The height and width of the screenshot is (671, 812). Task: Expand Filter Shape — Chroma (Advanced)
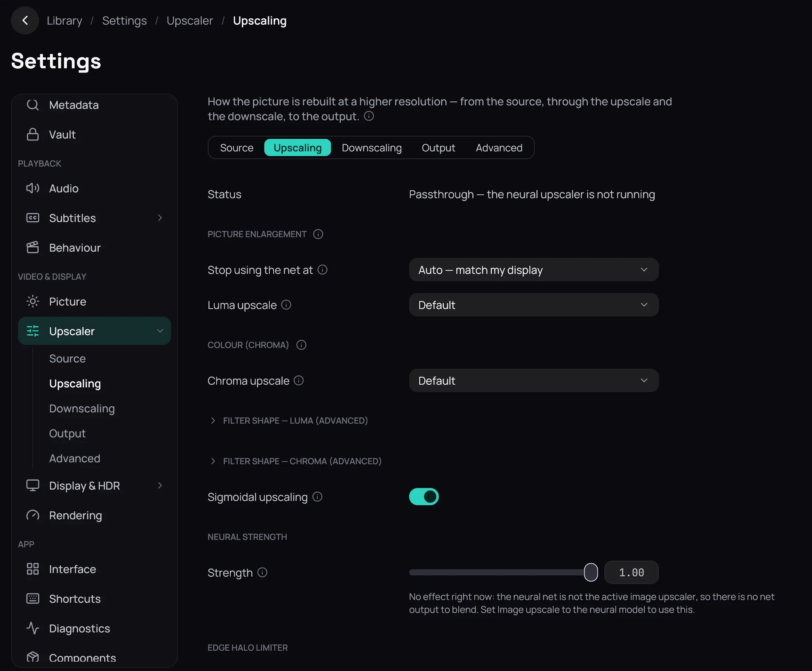296,461
